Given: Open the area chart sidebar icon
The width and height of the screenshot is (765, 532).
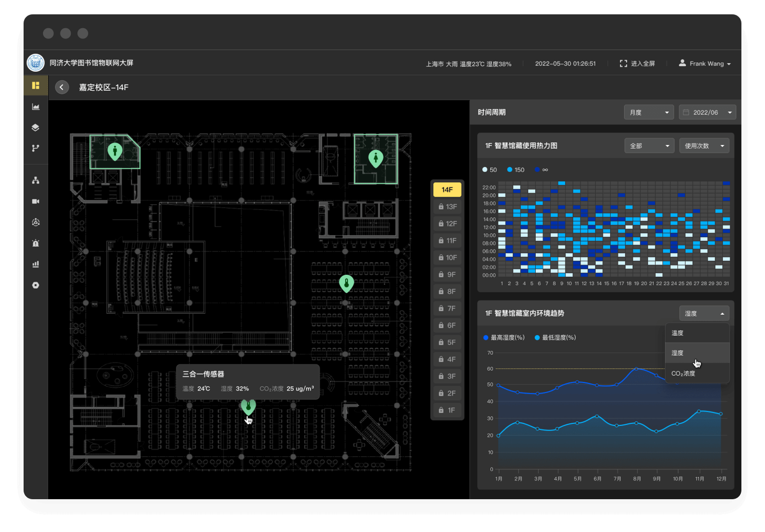Looking at the screenshot, I should click(35, 107).
